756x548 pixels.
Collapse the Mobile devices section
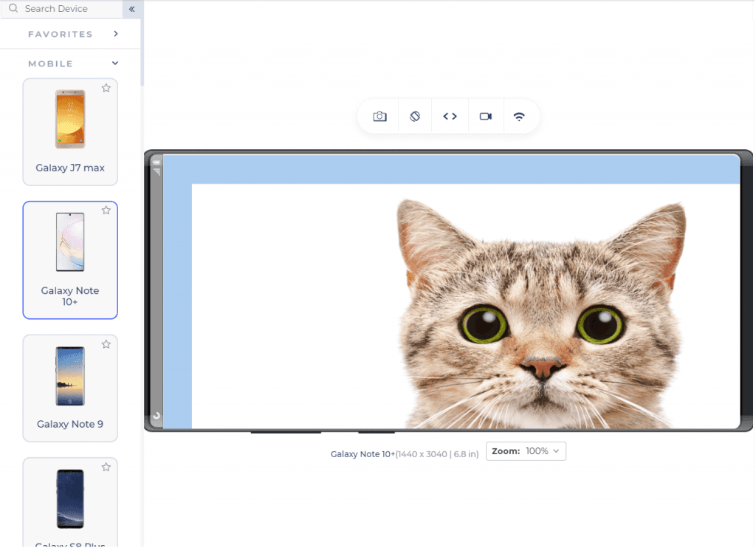(115, 64)
